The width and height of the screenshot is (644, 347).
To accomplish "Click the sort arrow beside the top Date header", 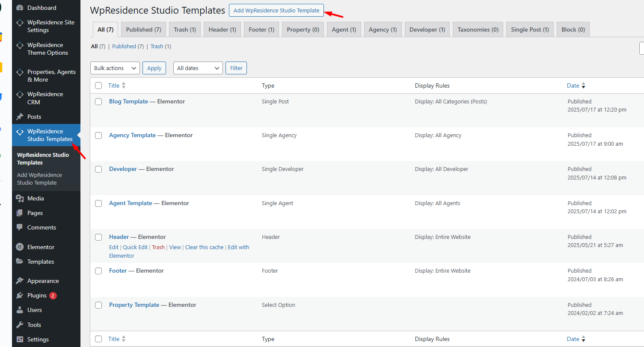I will pos(583,85).
